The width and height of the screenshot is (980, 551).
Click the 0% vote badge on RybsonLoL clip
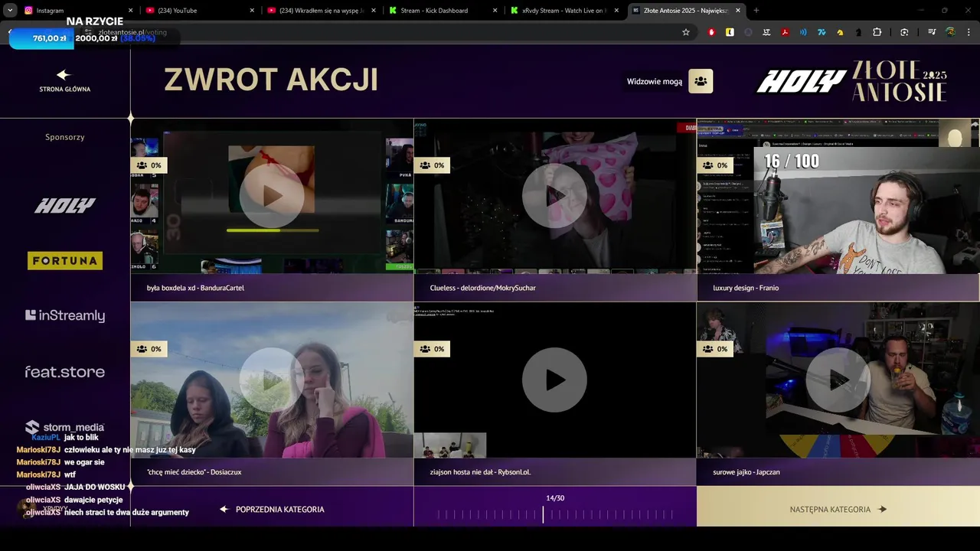pyautogui.click(x=432, y=349)
